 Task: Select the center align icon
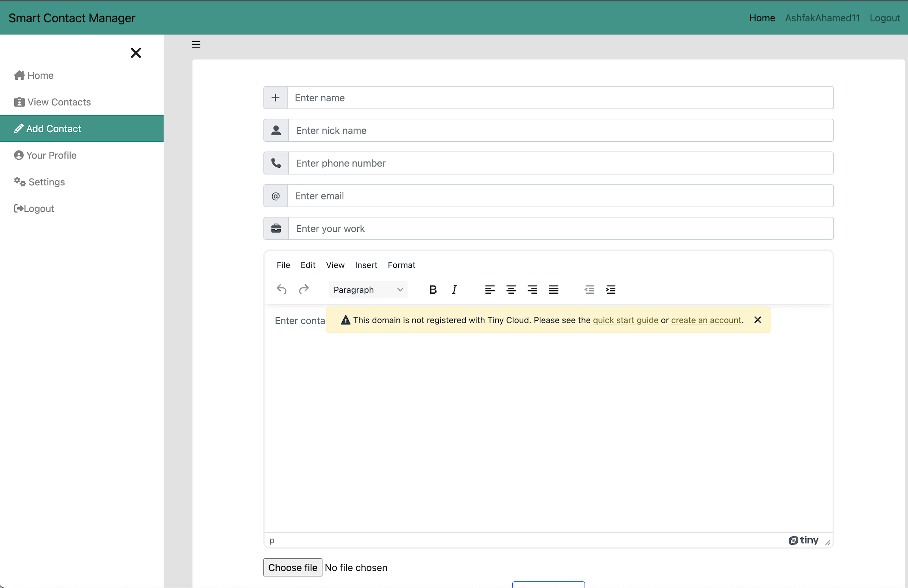coord(511,290)
